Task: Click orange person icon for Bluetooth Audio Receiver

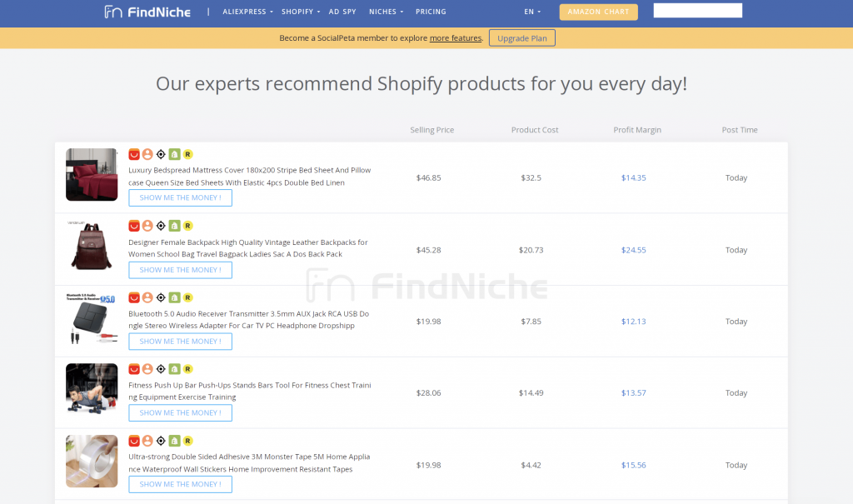Action: click(x=147, y=297)
